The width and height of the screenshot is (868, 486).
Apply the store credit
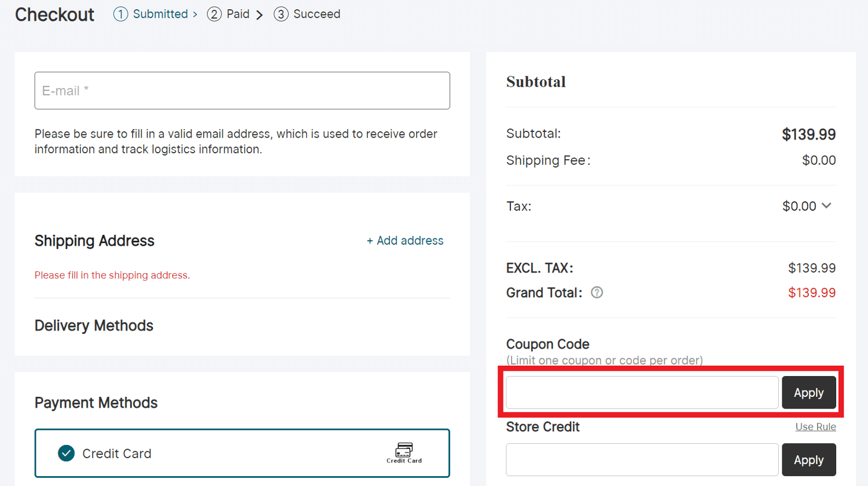(808, 460)
